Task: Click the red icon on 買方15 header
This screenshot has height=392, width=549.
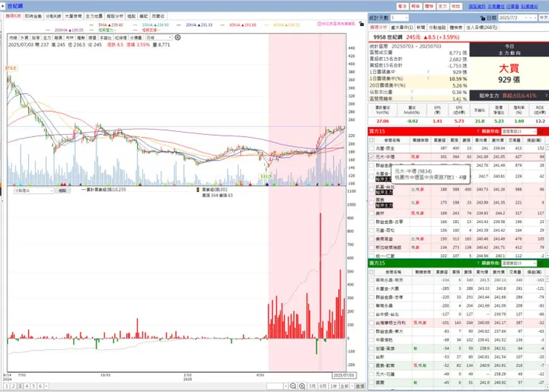Action: (541, 131)
